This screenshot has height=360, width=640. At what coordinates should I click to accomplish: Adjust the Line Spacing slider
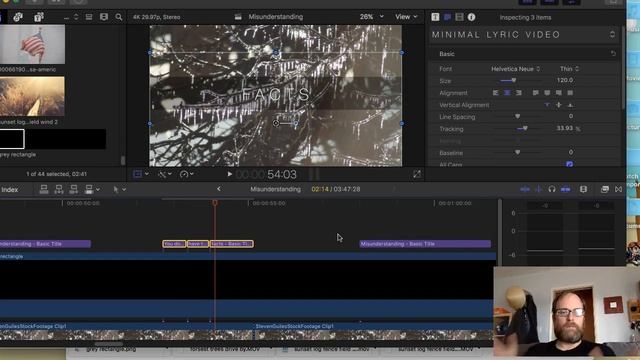click(517, 117)
